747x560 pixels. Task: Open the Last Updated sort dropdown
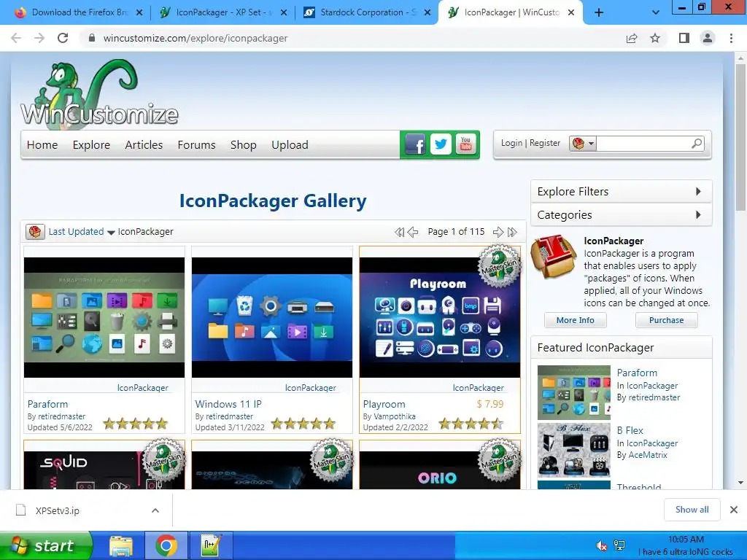pos(82,232)
